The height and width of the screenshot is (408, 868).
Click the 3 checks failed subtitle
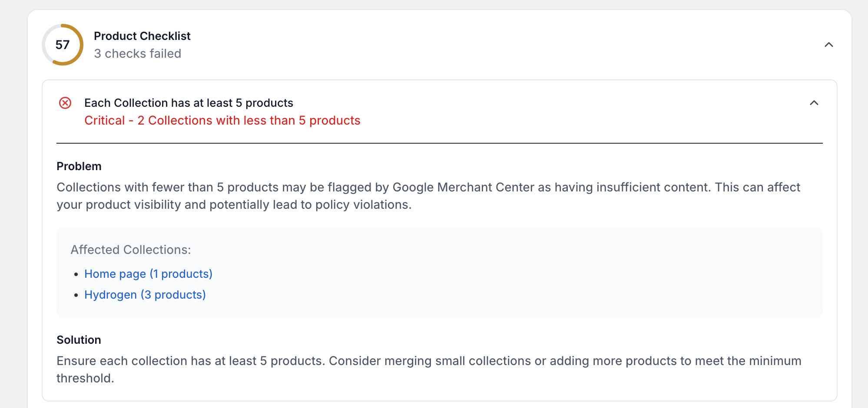pyautogui.click(x=137, y=53)
